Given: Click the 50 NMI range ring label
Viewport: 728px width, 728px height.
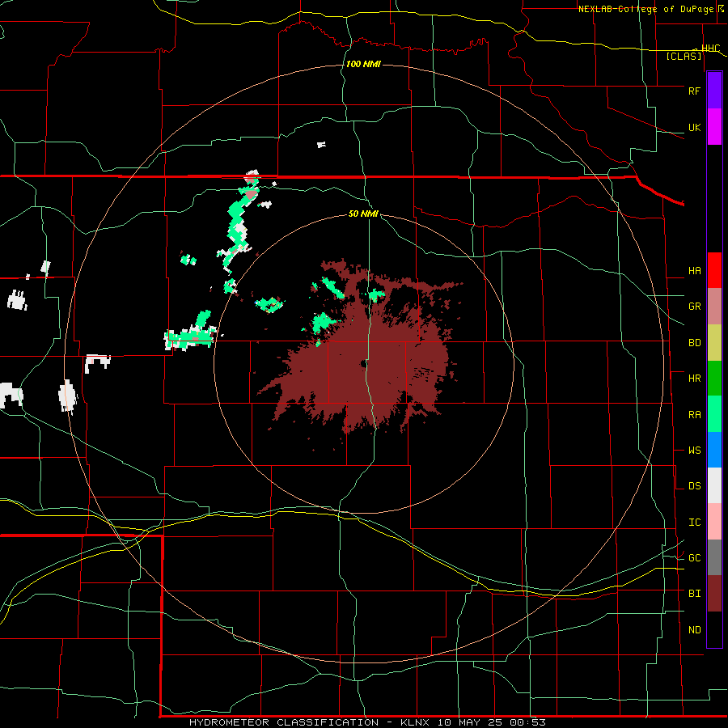Looking at the screenshot, I should tap(363, 214).
